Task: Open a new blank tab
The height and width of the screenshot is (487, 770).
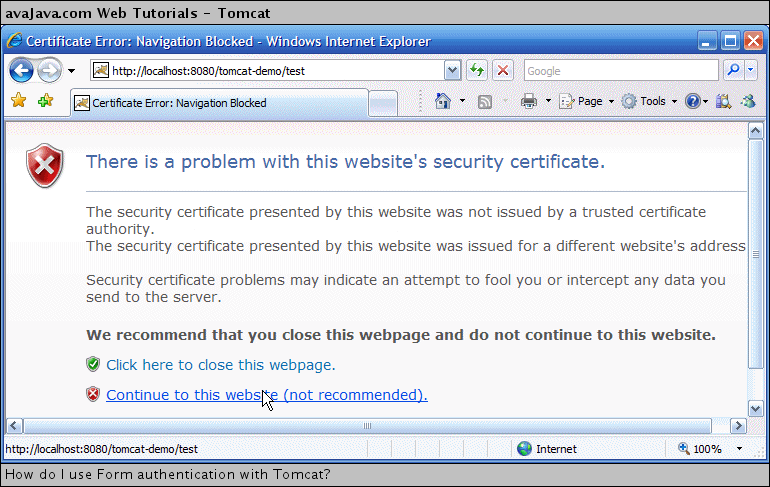Action: coord(383,104)
